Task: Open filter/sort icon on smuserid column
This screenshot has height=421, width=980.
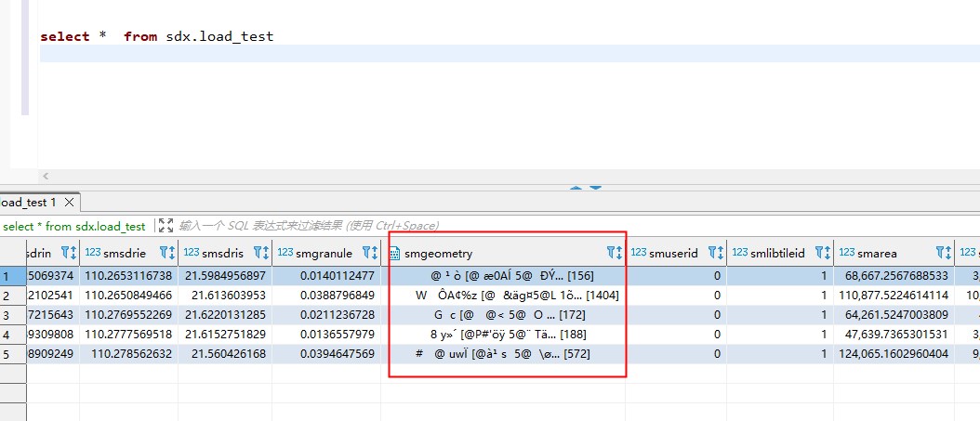Action: click(716, 253)
